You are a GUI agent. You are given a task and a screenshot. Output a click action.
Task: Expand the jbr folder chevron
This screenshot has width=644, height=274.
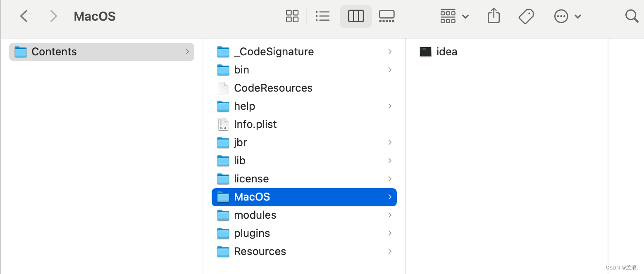(390, 142)
